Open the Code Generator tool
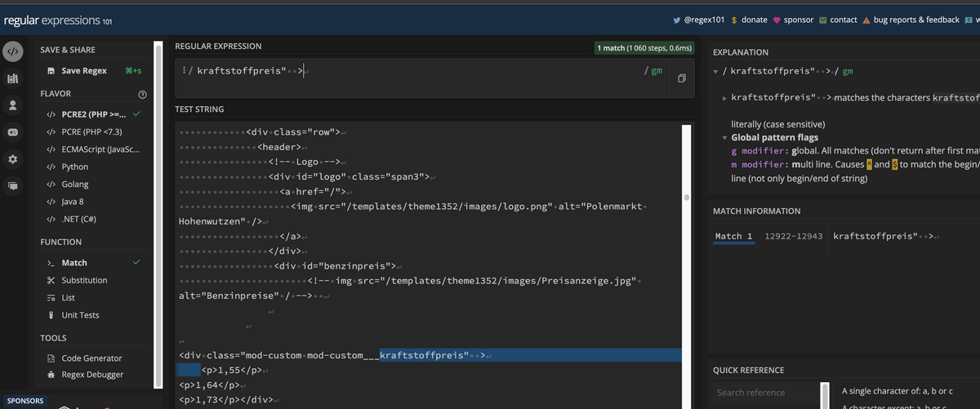Image resolution: width=980 pixels, height=409 pixels. coord(91,358)
